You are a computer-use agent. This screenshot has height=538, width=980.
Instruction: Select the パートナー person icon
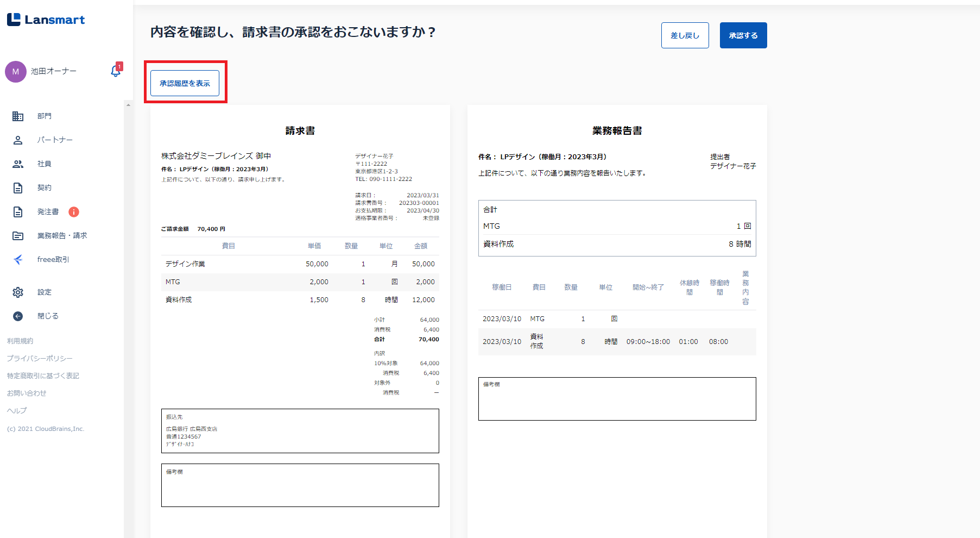(18, 140)
